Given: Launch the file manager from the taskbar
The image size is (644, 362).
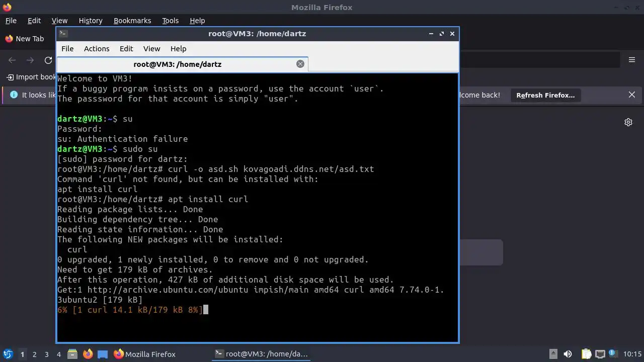Looking at the screenshot, I should pos(72,354).
